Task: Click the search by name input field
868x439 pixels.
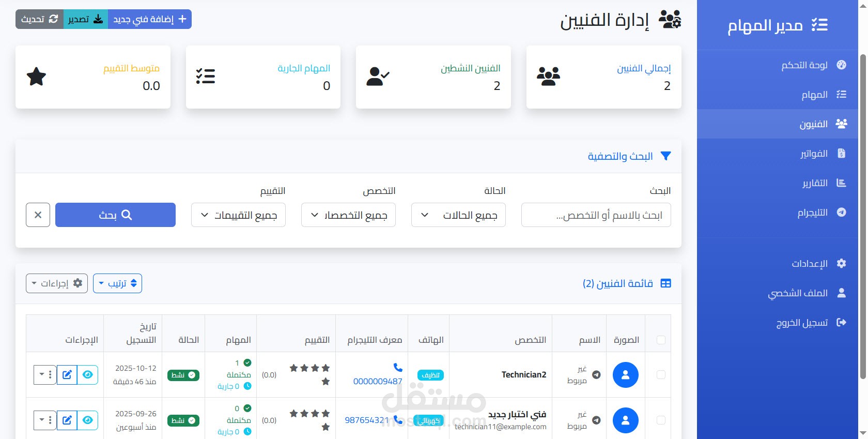Action: pos(596,215)
